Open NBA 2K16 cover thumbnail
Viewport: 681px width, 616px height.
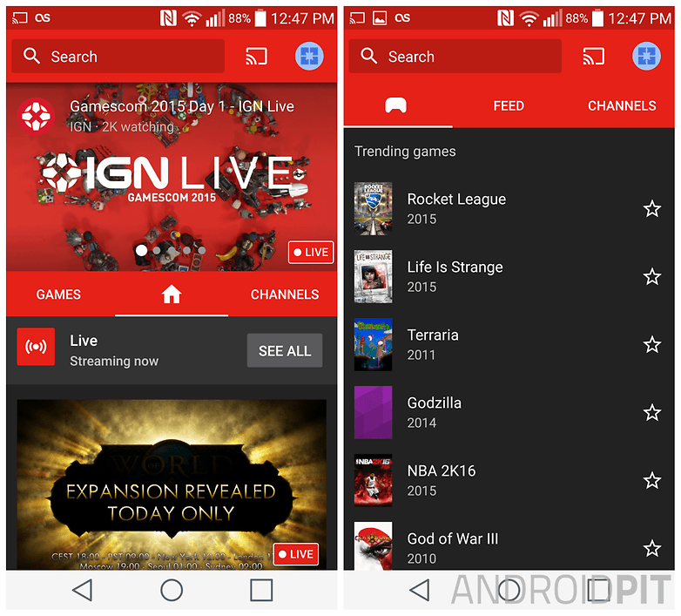pyautogui.click(x=373, y=480)
